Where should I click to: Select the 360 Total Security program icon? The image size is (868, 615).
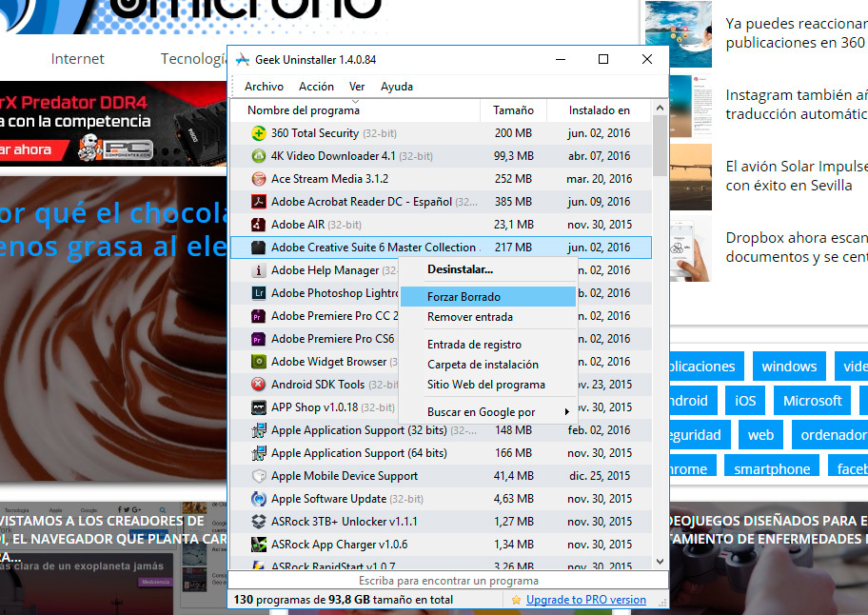(x=257, y=133)
